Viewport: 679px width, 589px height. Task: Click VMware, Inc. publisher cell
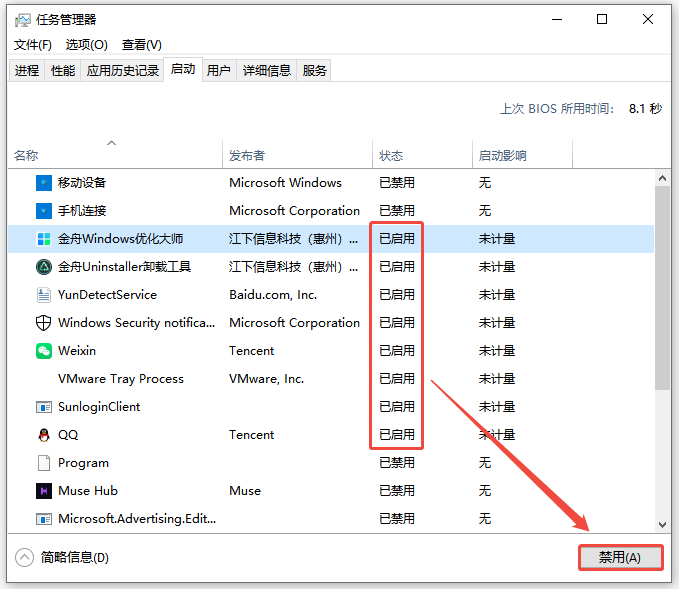point(267,379)
